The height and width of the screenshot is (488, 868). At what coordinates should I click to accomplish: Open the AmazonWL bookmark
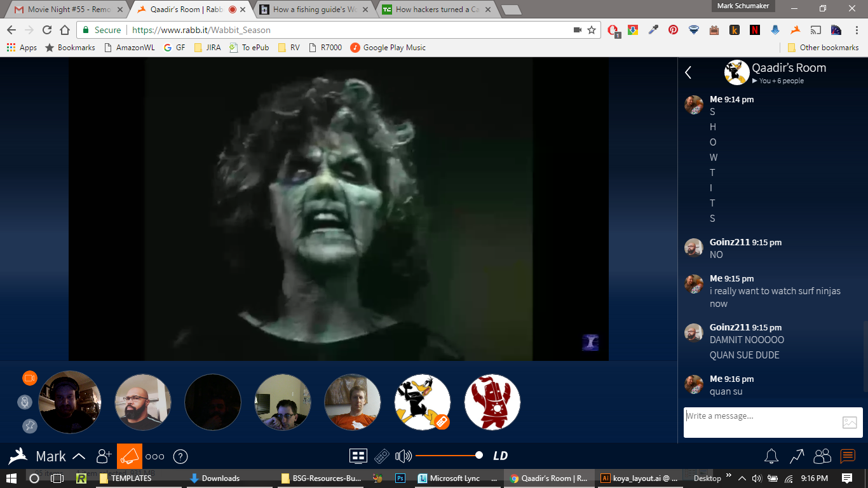click(130, 48)
